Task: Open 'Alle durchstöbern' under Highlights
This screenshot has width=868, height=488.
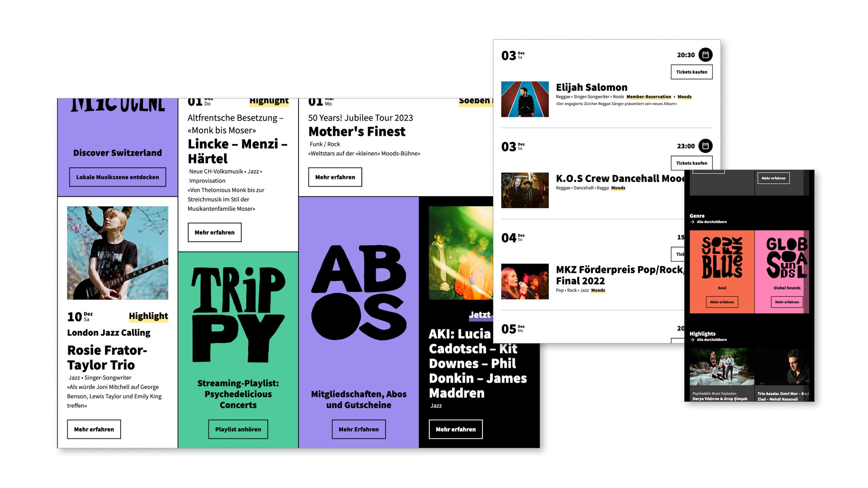Action: (711, 339)
